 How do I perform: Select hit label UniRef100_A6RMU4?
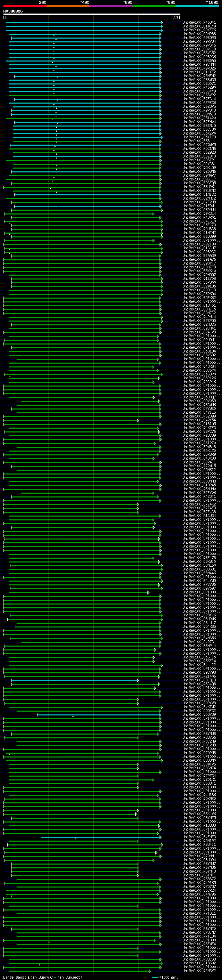pyautogui.click(x=199, y=210)
